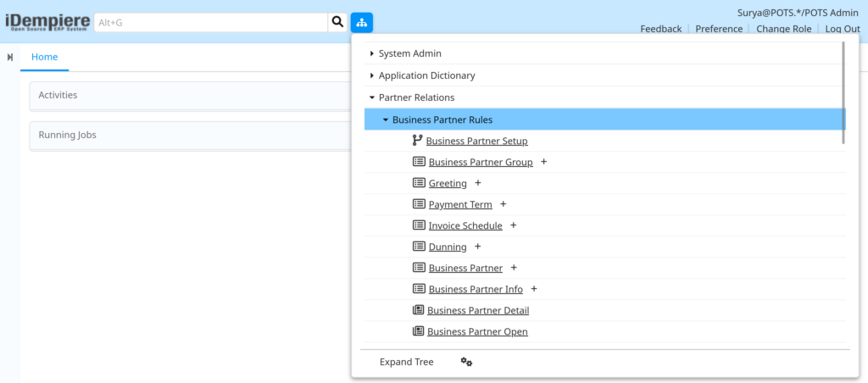Open the Dunning link
The width and height of the screenshot is (868, 383).
click(448, 247)
